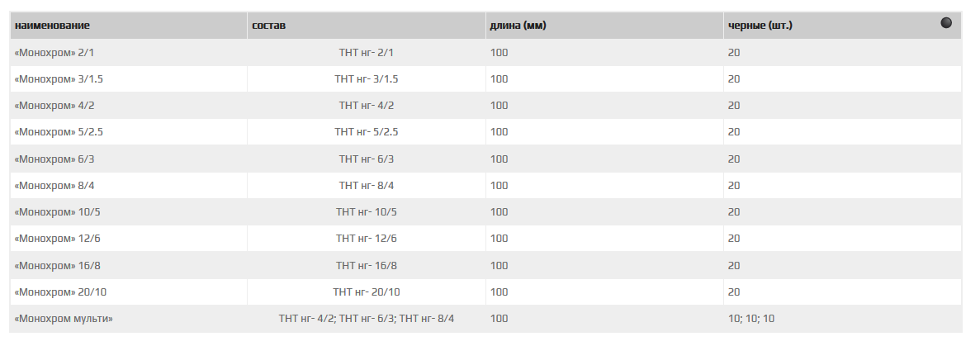980x346 pixels.
Task: Click the «10; 10; 10» quantity cell
Action: (x=751, y=318)
